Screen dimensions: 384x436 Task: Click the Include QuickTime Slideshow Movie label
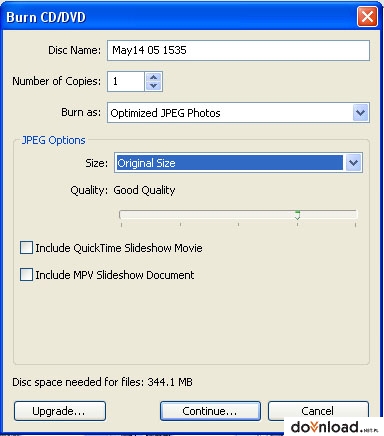coord(119,248)
